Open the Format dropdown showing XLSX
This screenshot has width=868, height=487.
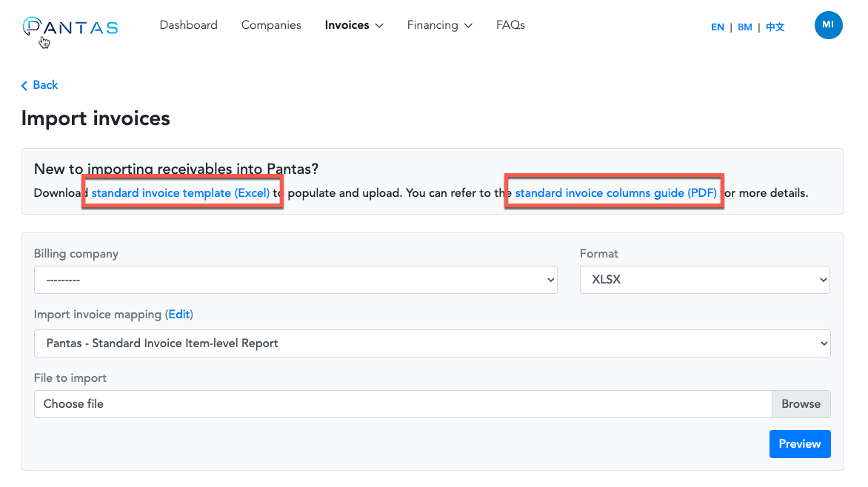(705, 280)
